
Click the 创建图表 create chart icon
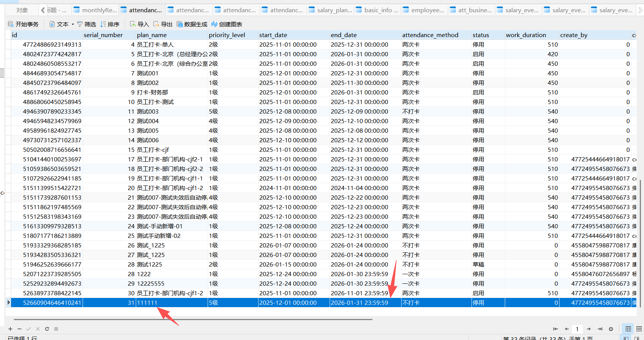tap(214, 24)
